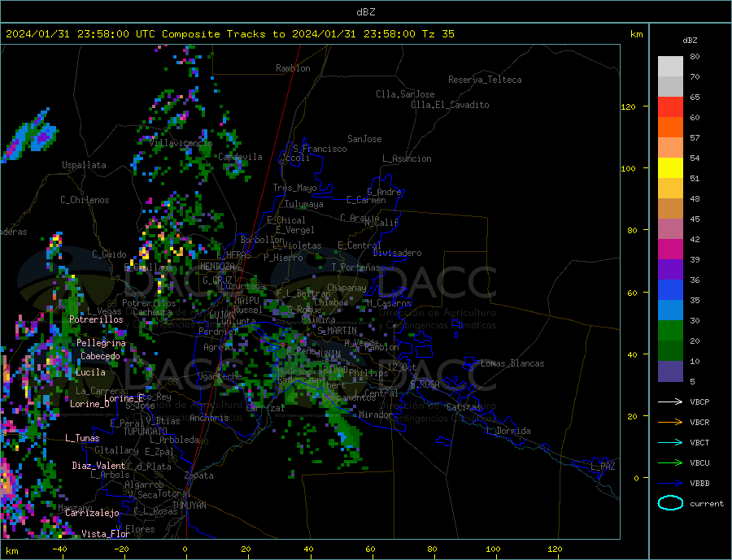Image resolution: width=732 pixels, height=560 pixels.
Task: Click the green 30 dBZ swatch
Action: click(670, 331)
